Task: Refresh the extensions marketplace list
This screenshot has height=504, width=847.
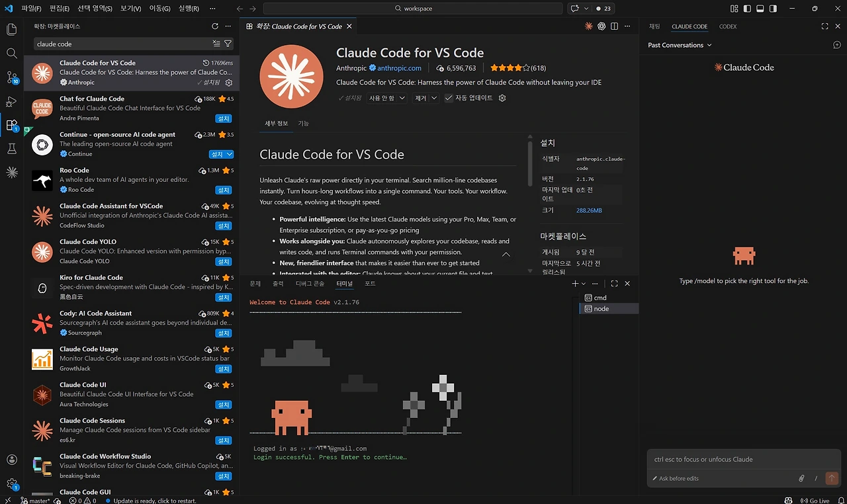Action: [214, 26]
